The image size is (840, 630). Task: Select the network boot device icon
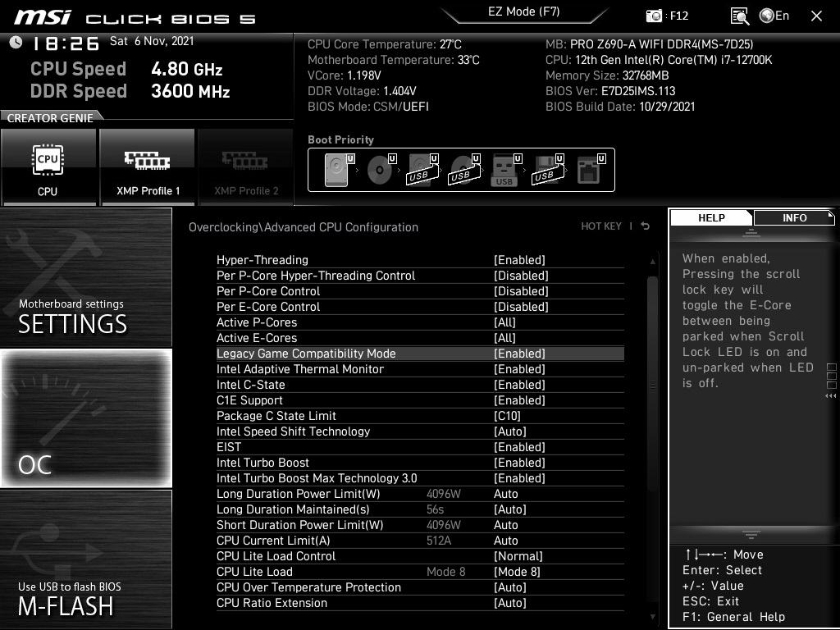pyautogui.click(x=591, y=170)
